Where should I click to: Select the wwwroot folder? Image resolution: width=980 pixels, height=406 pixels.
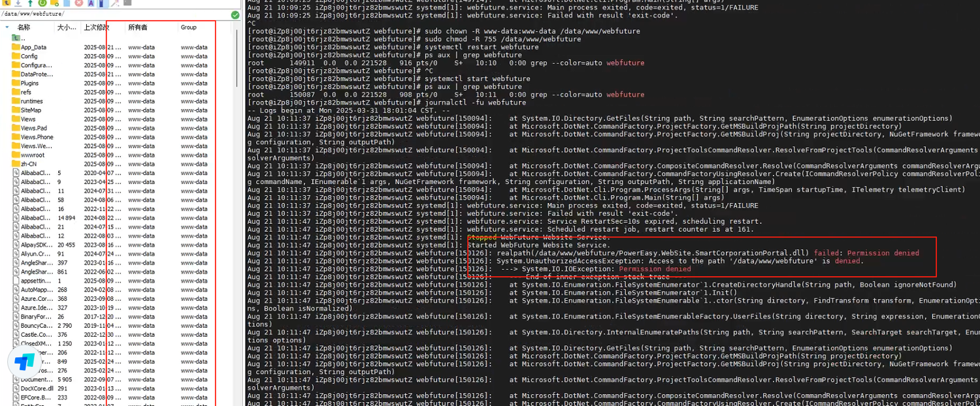32,155
